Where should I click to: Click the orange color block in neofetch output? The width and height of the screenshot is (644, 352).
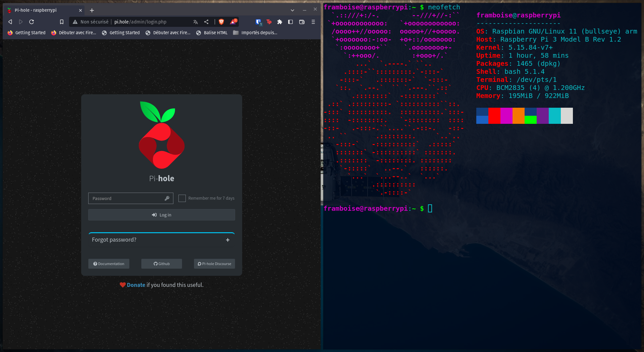pyautogui.click(x=518, y=116)
